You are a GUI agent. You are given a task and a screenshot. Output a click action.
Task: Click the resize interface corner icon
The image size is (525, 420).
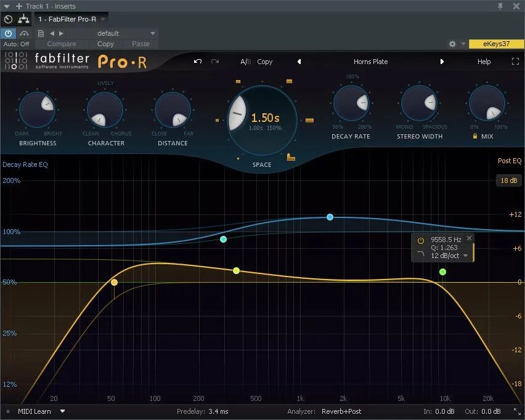[x=518, y=411]
